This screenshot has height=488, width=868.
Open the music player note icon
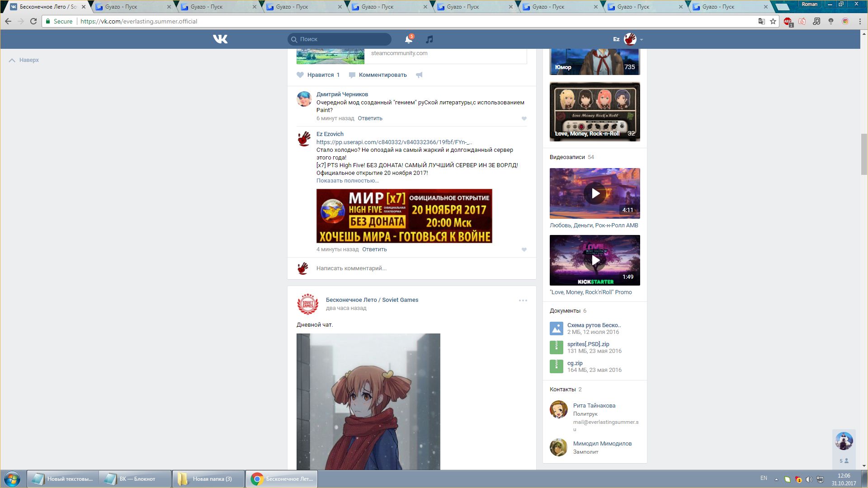pyautogui.click(x=429, y=39)
